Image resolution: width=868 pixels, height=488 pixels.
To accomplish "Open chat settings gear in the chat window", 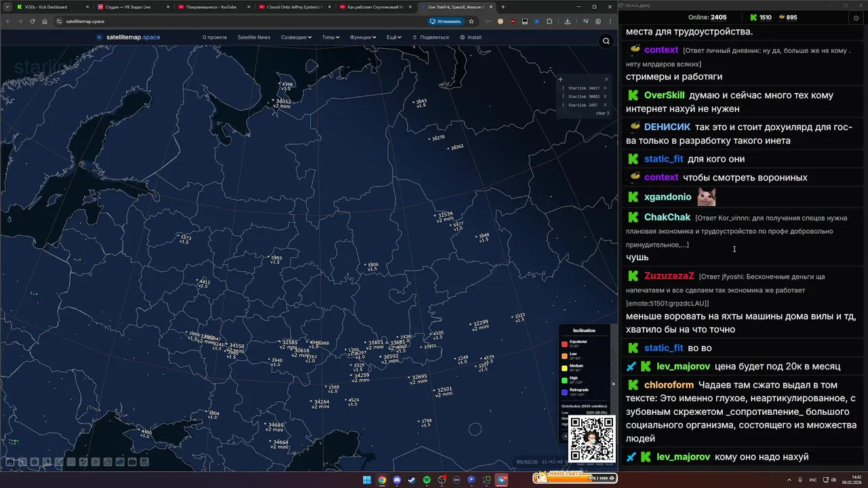I will coord(856,18).
